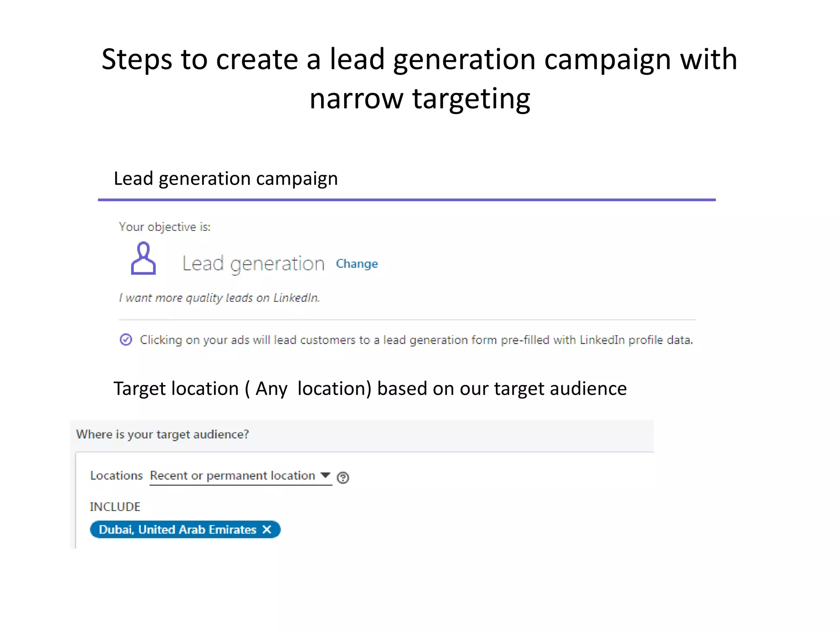Click Where is your target audience header
Viewport: 840px width, 630px height.
click(x=162, y=434)
